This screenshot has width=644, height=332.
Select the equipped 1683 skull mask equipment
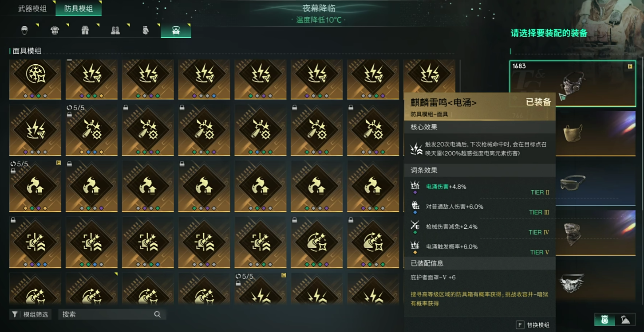point(573,83)
